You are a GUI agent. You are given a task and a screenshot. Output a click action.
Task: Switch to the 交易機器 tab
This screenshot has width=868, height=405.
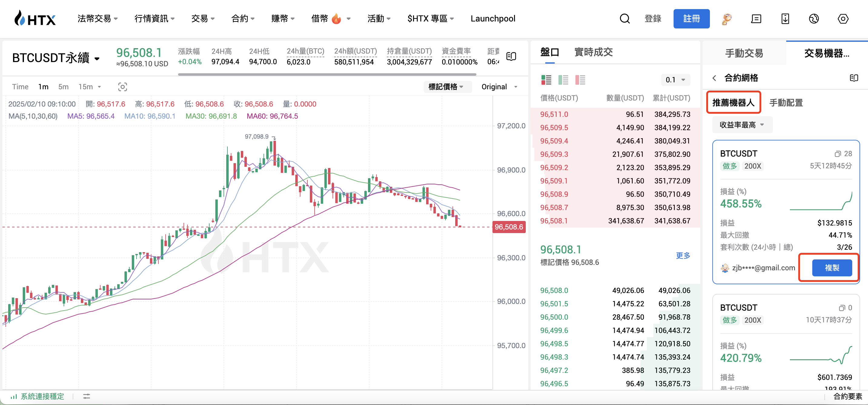pos(827,53)
